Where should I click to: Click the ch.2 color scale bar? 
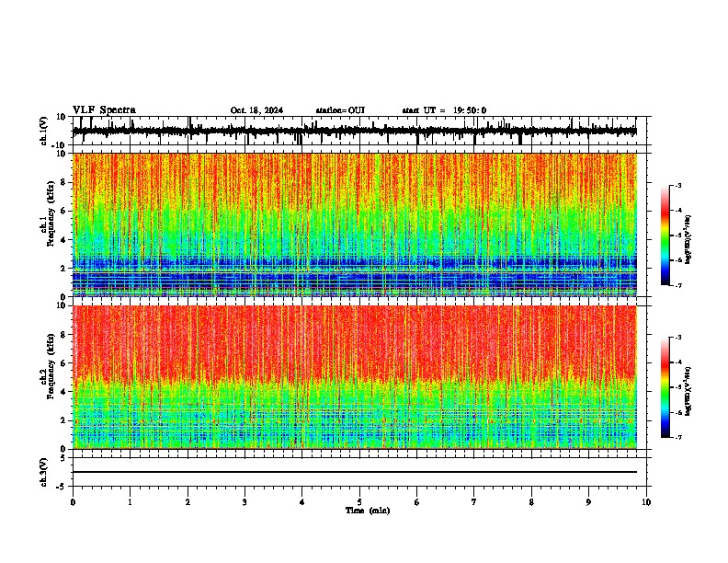pyautogui.click(x=665, y=387)
